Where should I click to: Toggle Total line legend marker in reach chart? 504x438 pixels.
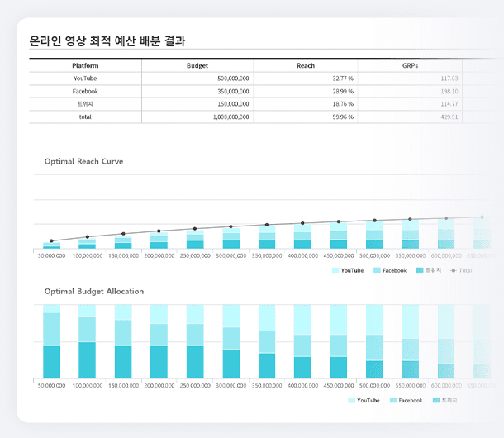pos(454,270)
